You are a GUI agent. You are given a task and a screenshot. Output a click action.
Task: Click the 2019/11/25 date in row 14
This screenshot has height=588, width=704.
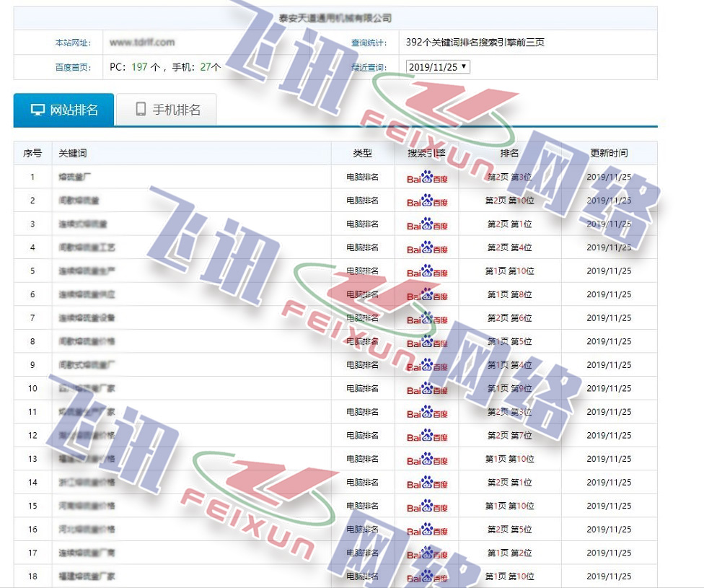[609, 482]
